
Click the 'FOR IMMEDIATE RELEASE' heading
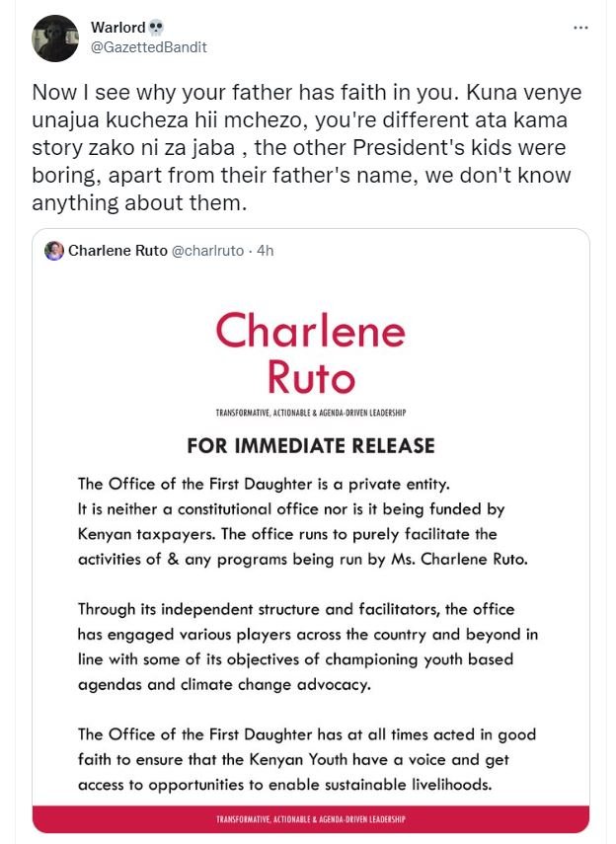coord(310,445)
